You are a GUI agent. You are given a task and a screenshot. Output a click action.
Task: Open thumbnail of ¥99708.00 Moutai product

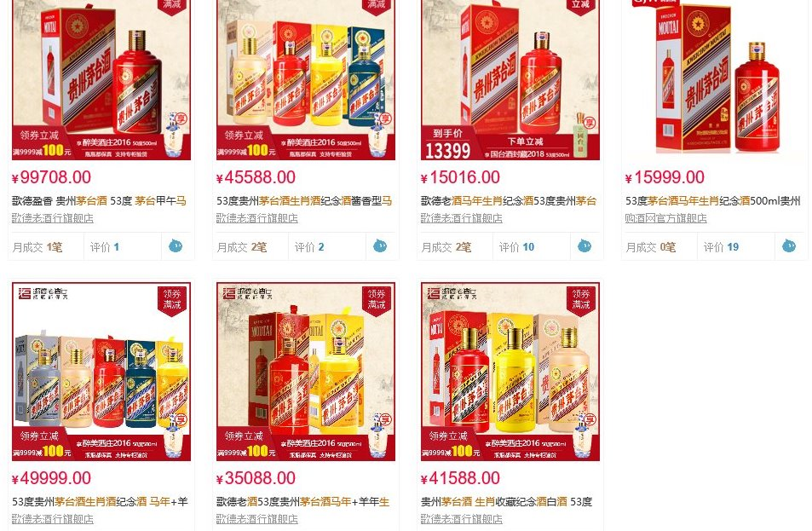101,80
